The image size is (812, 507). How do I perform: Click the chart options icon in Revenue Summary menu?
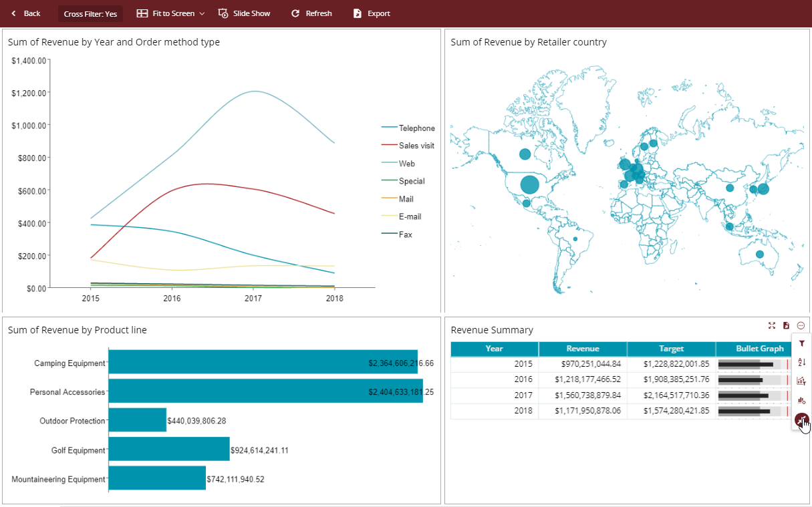(801, 400)
